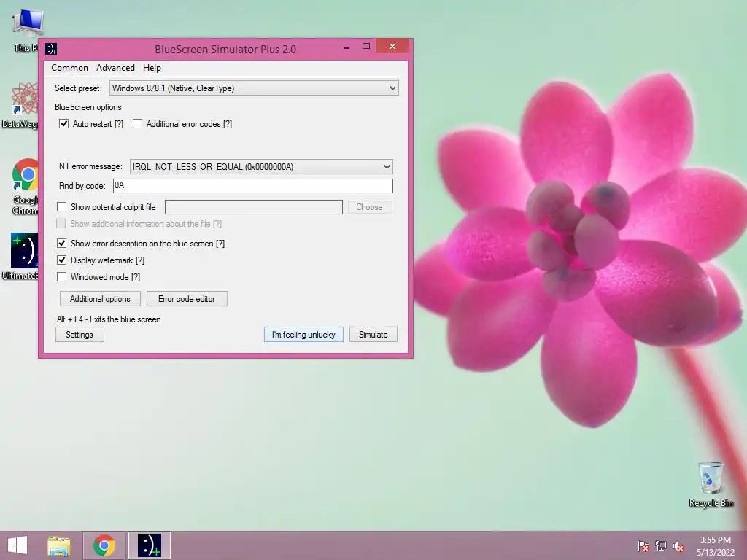747x560 pixels.
Task: Click the culprit file path text field
Action: click(253, 206)
